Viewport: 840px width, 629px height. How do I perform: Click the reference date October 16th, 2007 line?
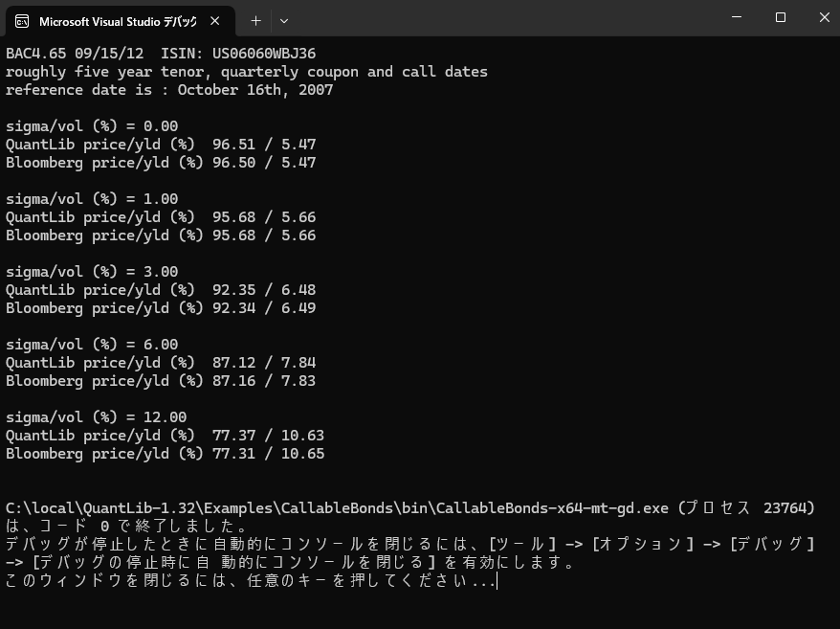(x=169, y=90)
